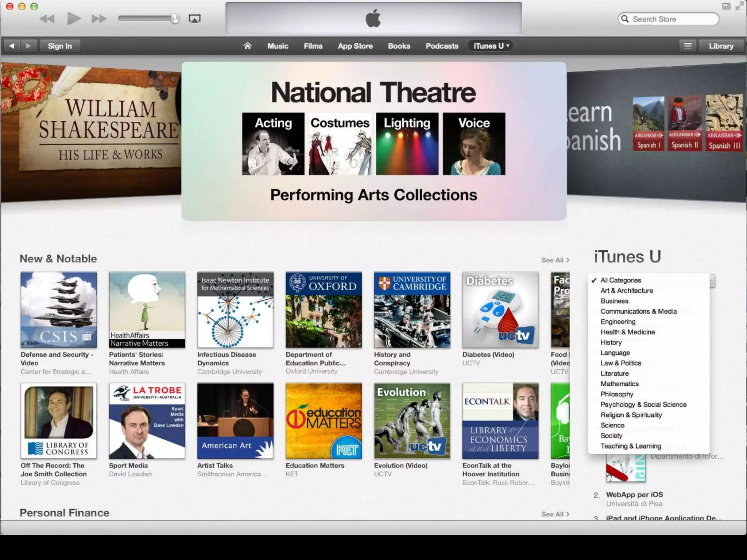This screenshot has height=560, width=747.
Task: Click the Fast-forward next track icon
Action: (x=99, y=19)
